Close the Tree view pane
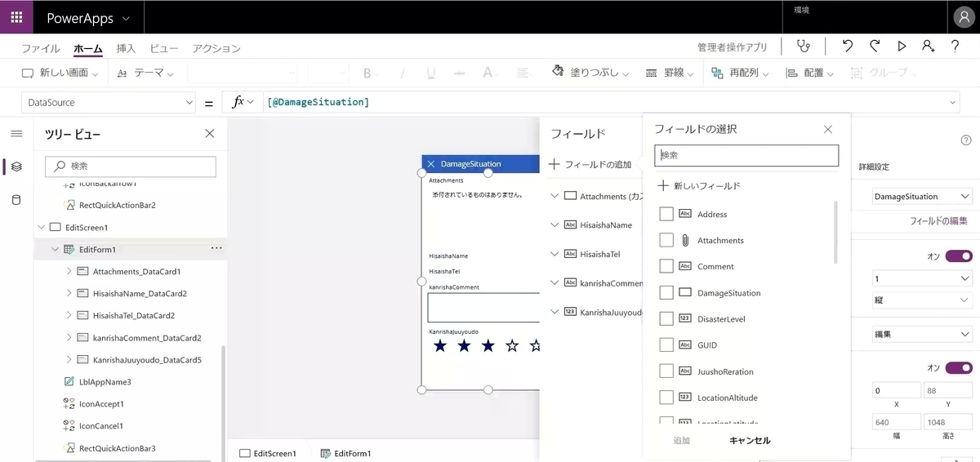980x462 pixels. tap(210, 134)
